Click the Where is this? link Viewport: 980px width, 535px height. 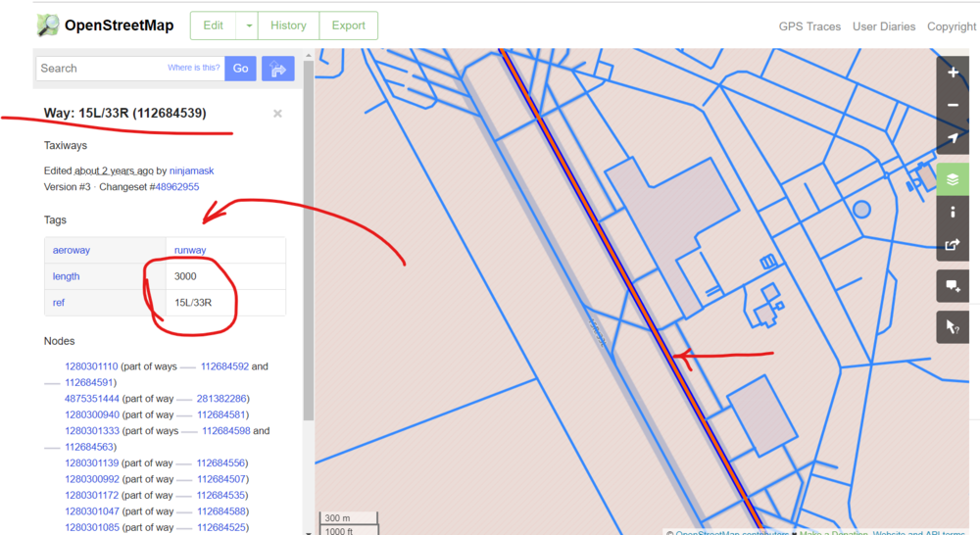(x=193, y=68)
